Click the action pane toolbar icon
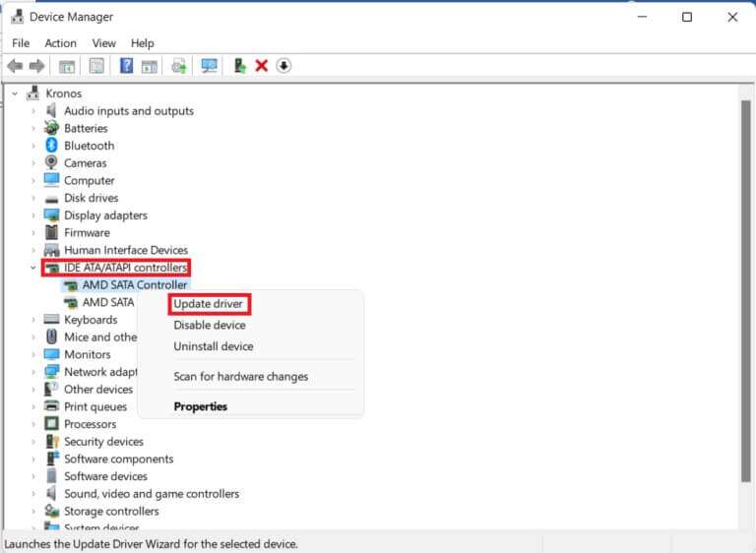Image resolution: width=756 pixels, height=553 pixels. click(x=150, y=66)
